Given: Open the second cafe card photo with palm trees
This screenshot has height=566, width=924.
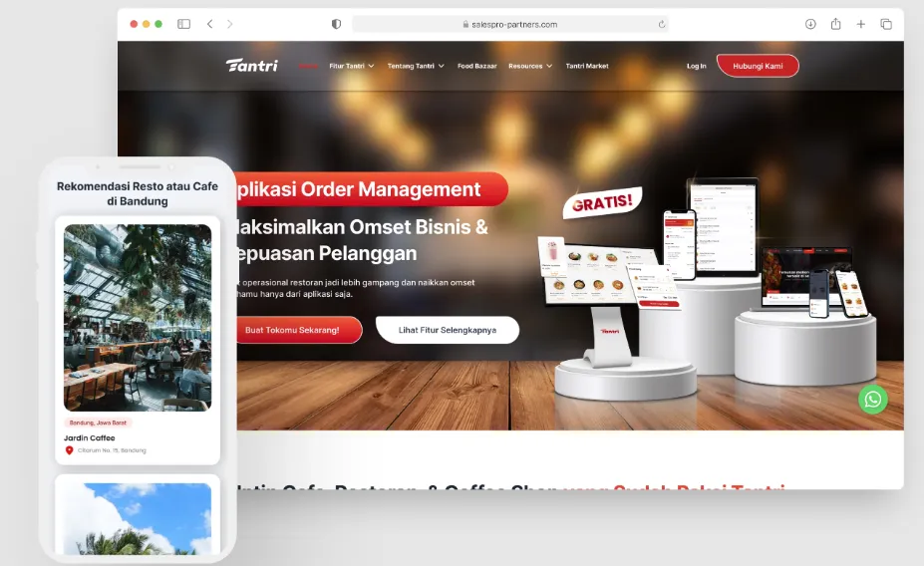Looking at the screenshot, I should 138,518.
